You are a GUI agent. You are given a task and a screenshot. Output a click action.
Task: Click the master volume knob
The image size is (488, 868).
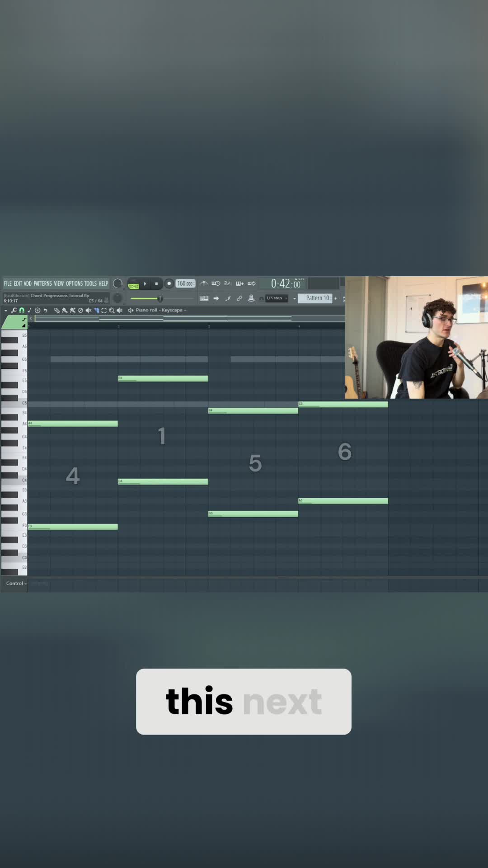tap(117, 283)
